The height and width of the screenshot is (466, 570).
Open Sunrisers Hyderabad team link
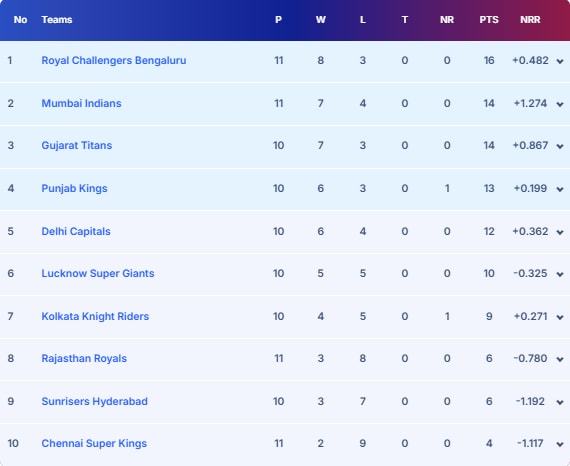pos(95,401)
